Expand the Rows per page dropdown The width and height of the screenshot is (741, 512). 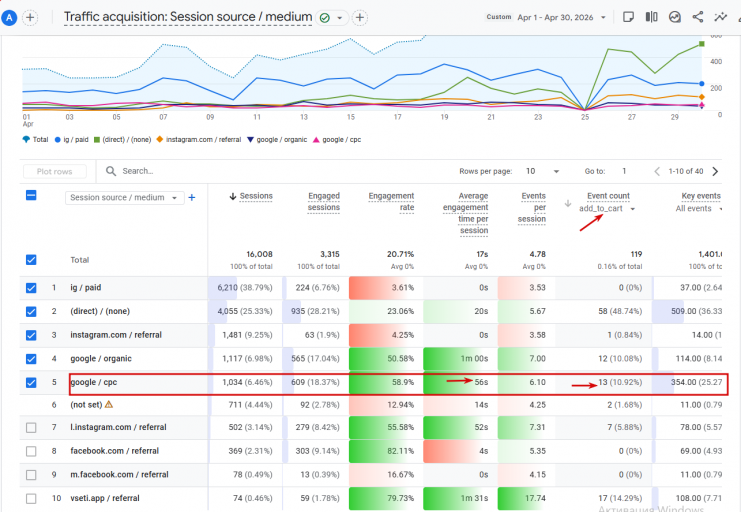coord(542,171)
